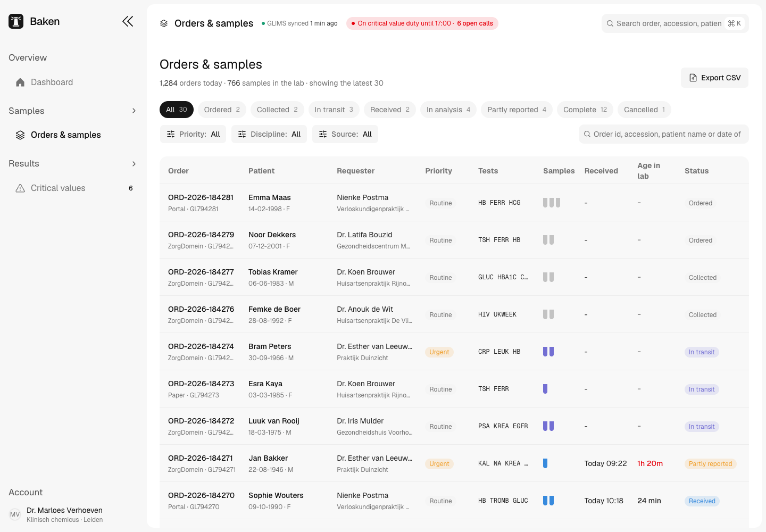This screenshot has width=766, height=532.
Task: Click Routine badge for Emma Maas order
Action: [440, 203]
